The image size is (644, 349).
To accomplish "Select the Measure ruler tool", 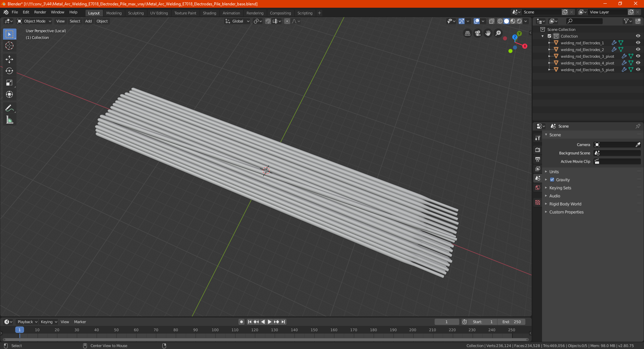I will tap(9, 120).
